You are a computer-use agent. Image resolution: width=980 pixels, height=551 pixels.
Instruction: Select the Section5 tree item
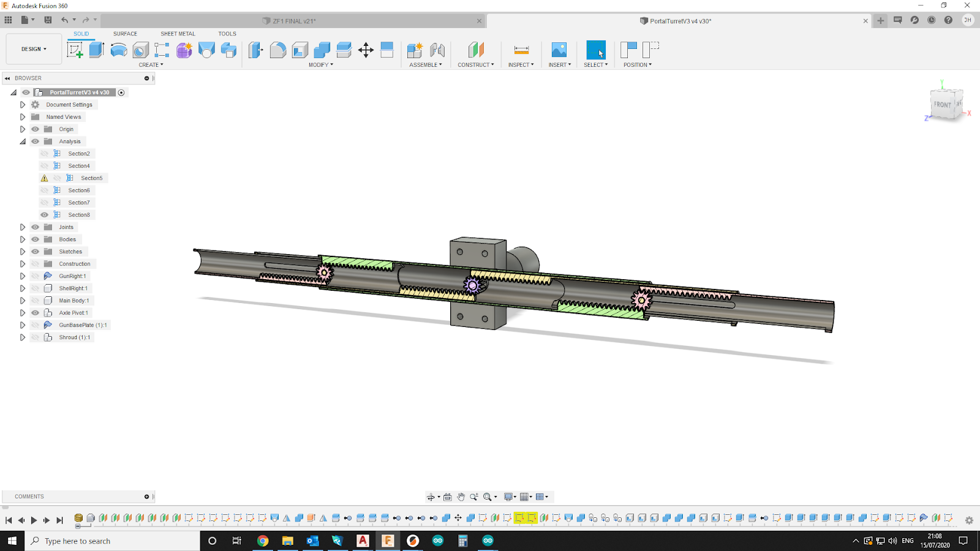click(92, 178)
